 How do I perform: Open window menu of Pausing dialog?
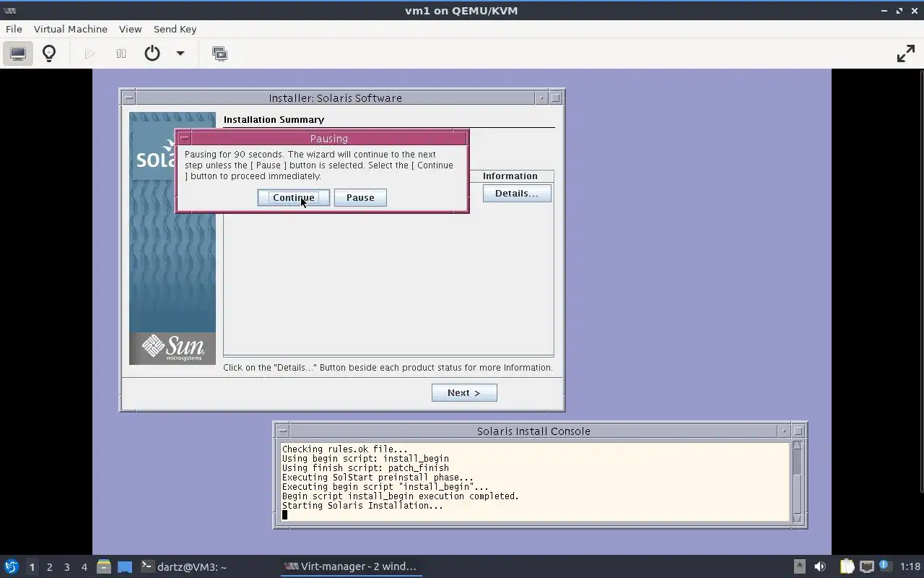pos(184,138)
